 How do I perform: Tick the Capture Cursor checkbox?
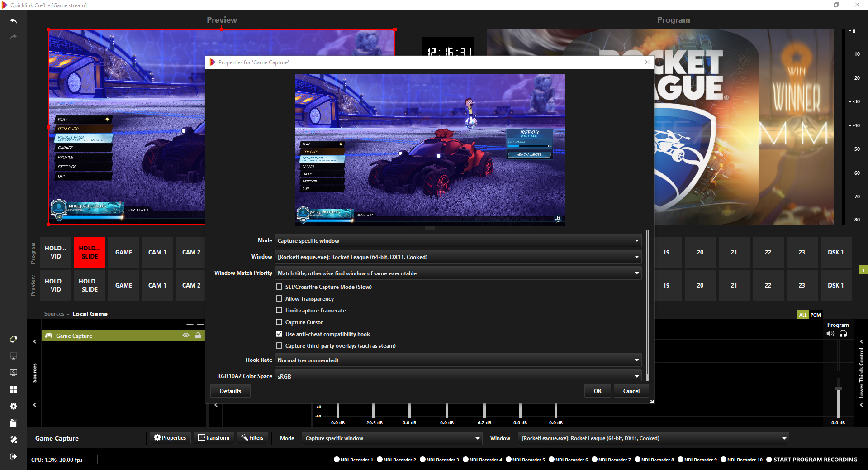pyautogui.click(x=279, y=322)
